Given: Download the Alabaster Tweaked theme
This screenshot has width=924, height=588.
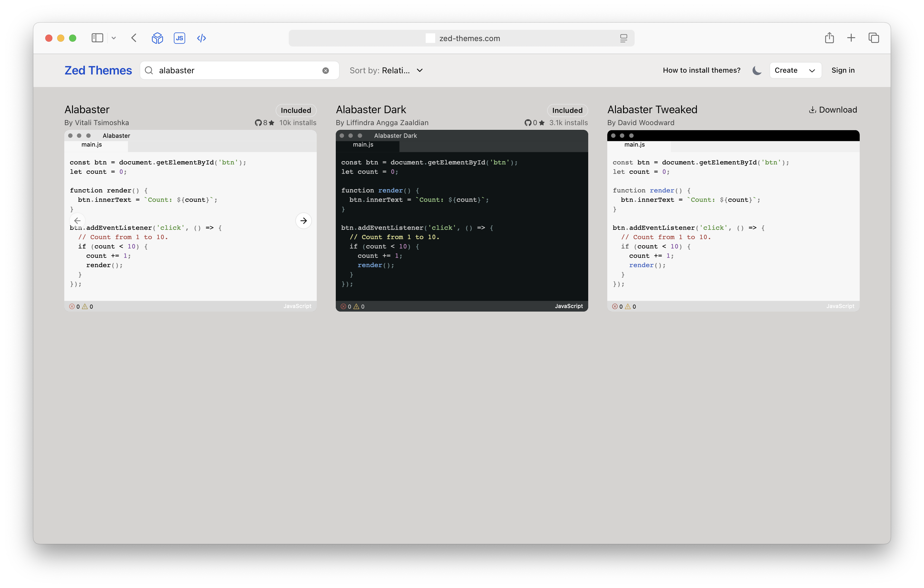Looking at the screenshot, I should point(833,110).
